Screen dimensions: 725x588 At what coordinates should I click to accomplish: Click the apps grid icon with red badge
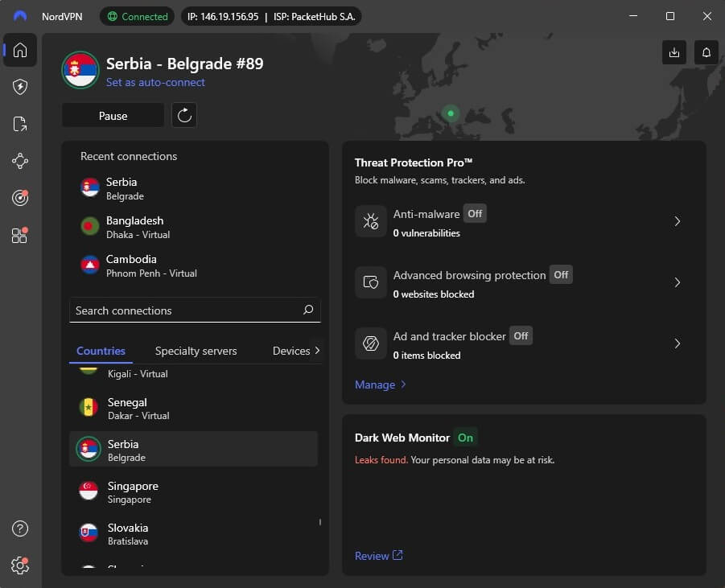(x=19, y=235)
